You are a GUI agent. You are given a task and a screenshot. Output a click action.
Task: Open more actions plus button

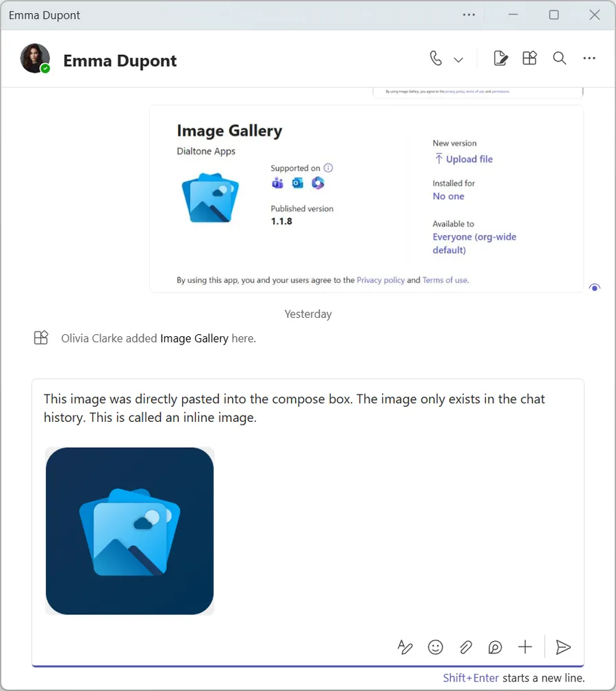point(525,647)
